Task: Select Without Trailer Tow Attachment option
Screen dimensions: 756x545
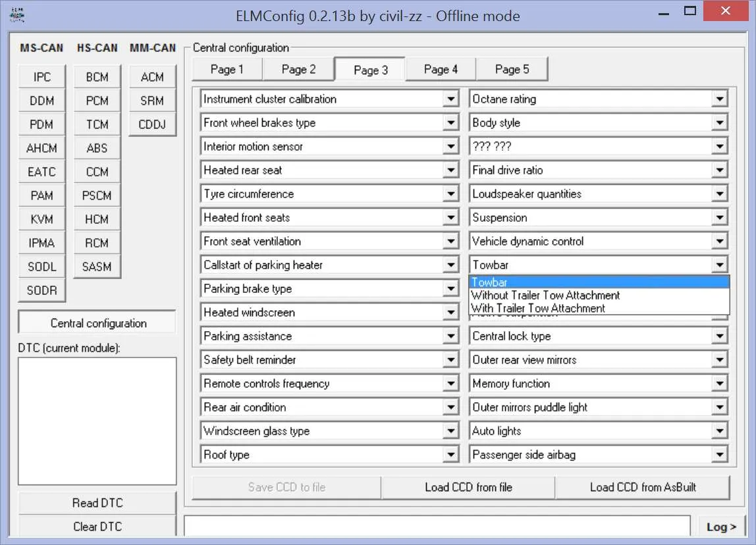Action: pyautogui.click(x=545, y=296)
